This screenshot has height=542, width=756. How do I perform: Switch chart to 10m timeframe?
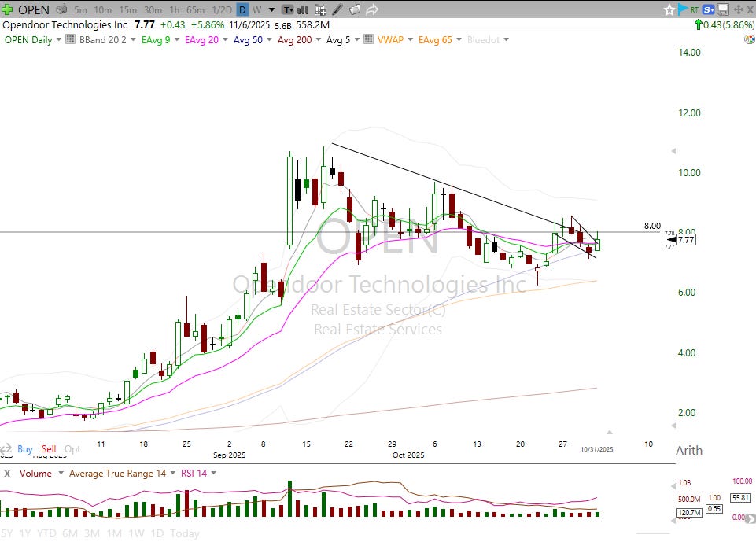pyautogui.click(x=103, y=9)
